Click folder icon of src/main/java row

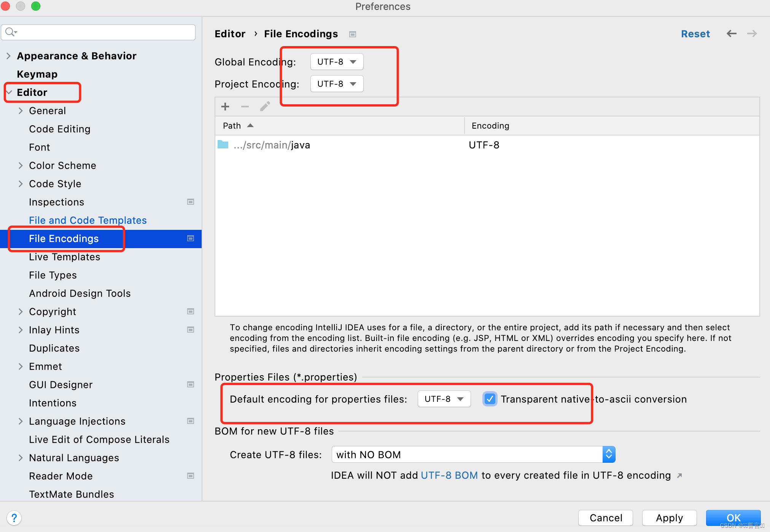[x=223, y=145]
